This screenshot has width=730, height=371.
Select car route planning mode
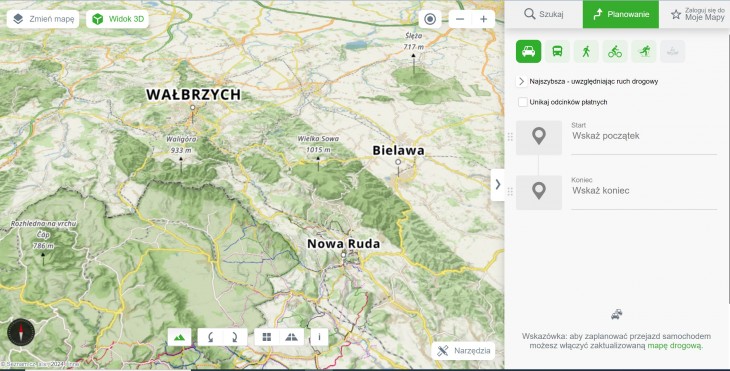pyautogui.click(x=528, y=51)
